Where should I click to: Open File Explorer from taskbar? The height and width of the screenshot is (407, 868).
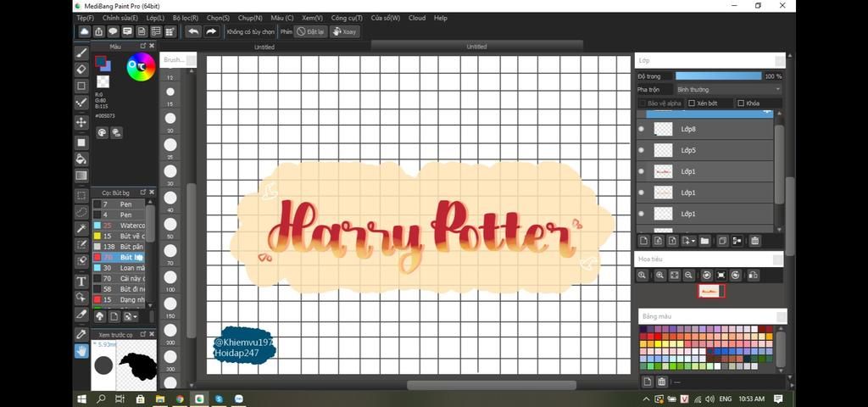pos(160,399)
